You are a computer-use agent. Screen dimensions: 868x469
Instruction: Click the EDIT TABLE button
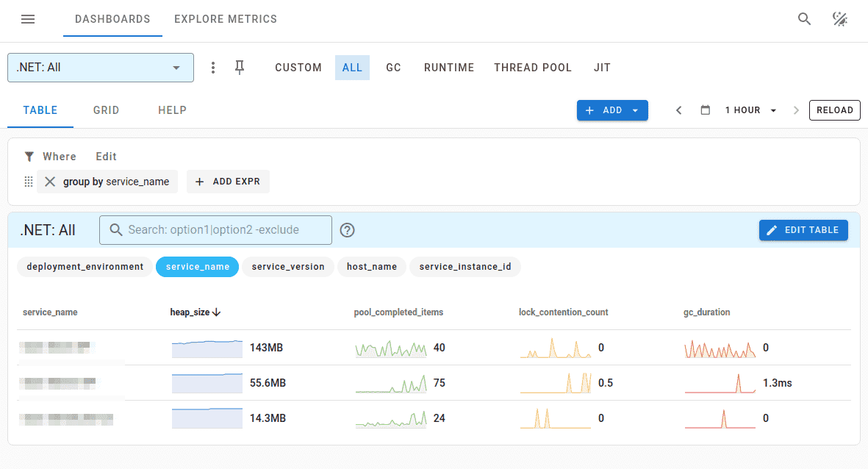click(803, 229)
